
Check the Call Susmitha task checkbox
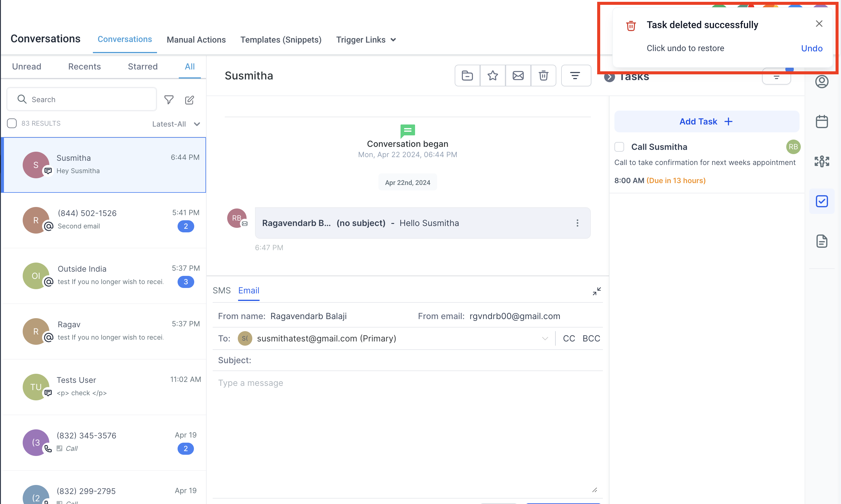coord(619,147)
